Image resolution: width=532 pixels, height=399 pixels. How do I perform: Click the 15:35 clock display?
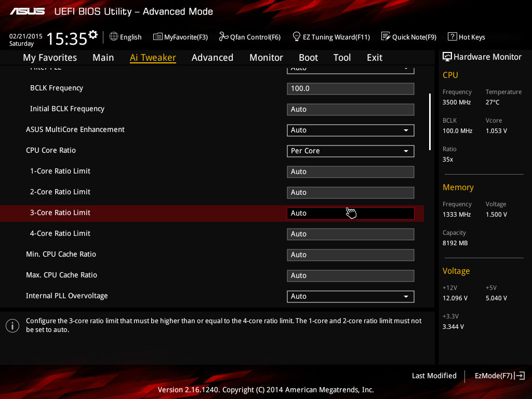[66, 38]
